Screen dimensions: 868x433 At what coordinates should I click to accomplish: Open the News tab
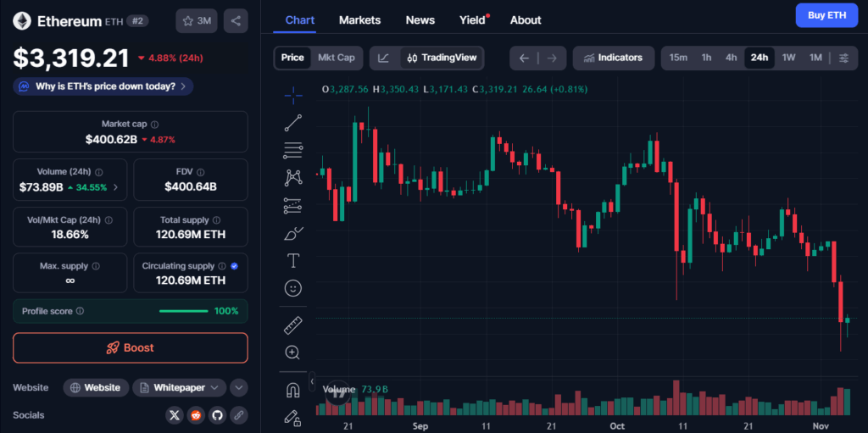pos(420,20)
